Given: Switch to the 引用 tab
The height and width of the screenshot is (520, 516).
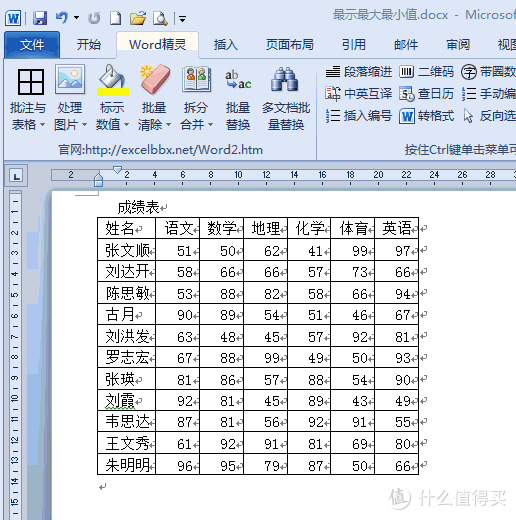Looking at the screenshot, I should tap(354, 45).
